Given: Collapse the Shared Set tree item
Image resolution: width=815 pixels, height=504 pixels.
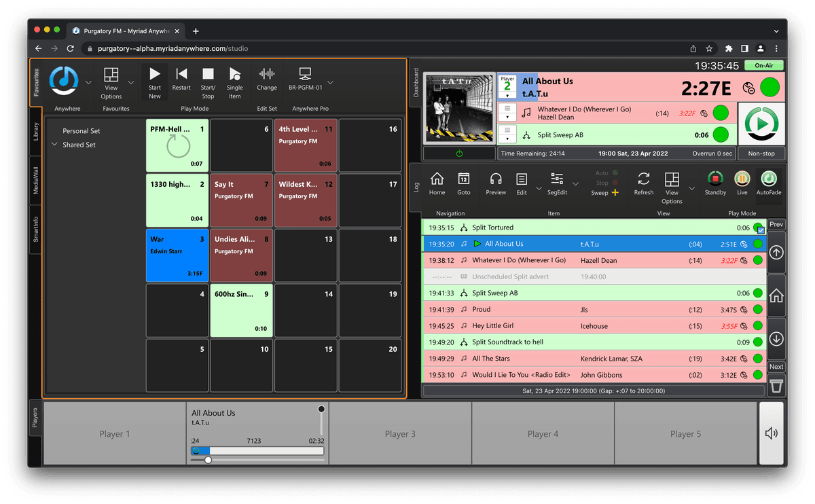Looking at the screenshot, I should click(54, 145).
